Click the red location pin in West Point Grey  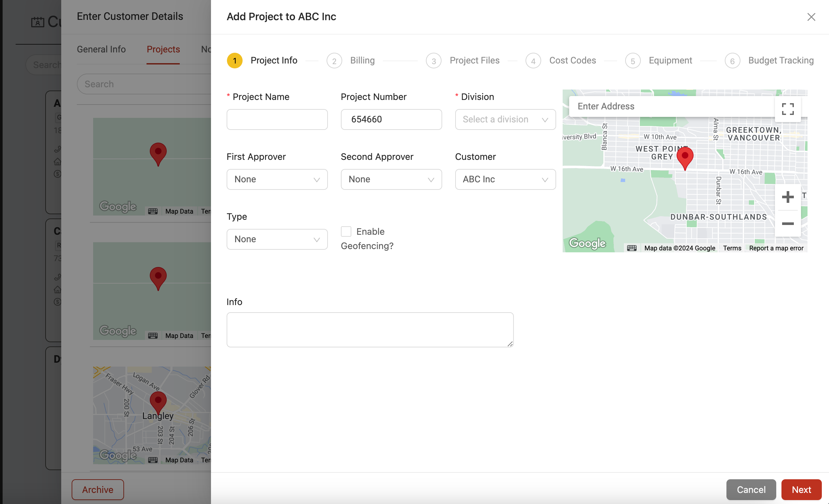click(x=685, y=158)
